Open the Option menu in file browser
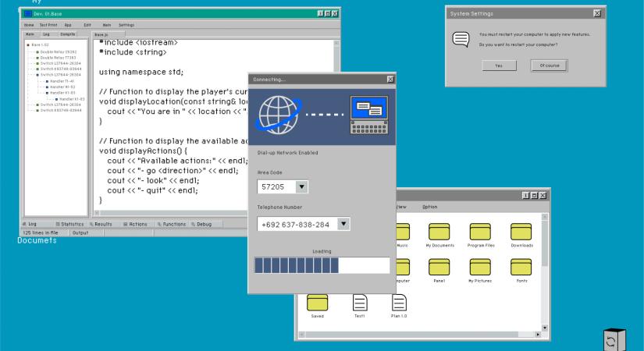Screen dimensions: 644x351 point(430,207)
